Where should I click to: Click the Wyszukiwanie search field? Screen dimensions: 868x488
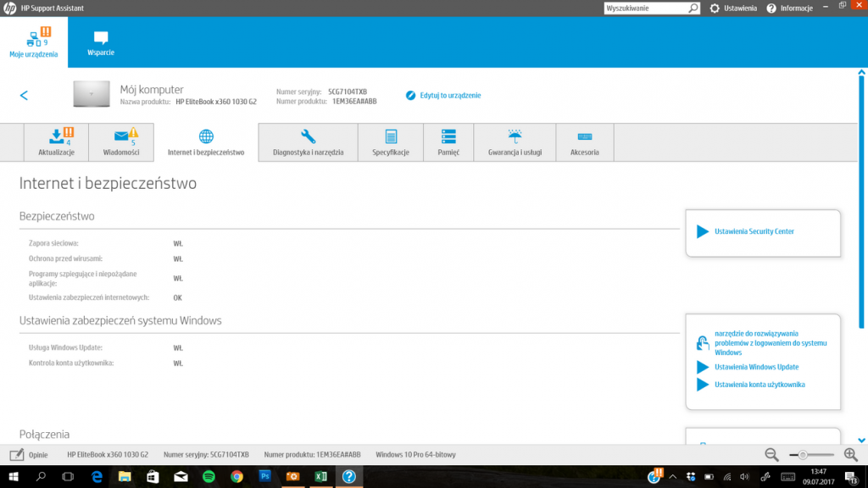tap(646, 8)
